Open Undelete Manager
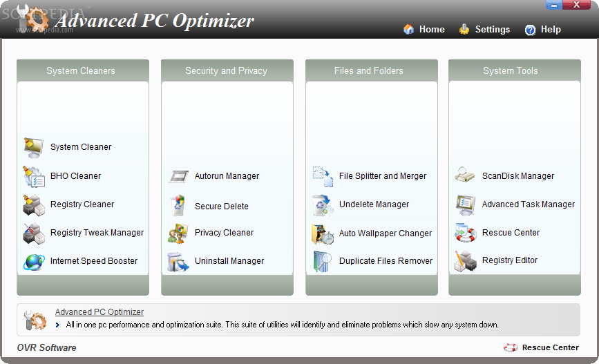Viewport: 599px width, 364px height. coord(374,204)
